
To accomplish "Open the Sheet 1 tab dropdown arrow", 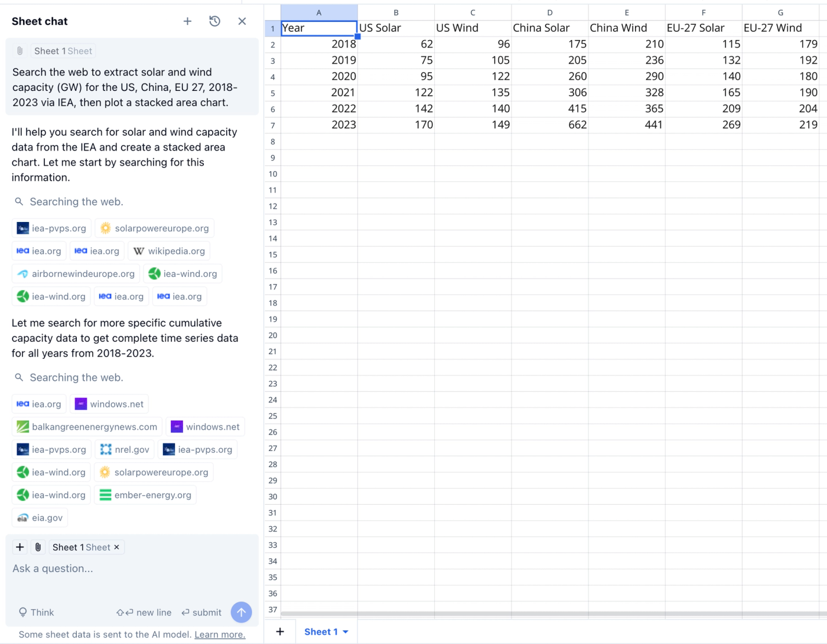I will [346, 632].
